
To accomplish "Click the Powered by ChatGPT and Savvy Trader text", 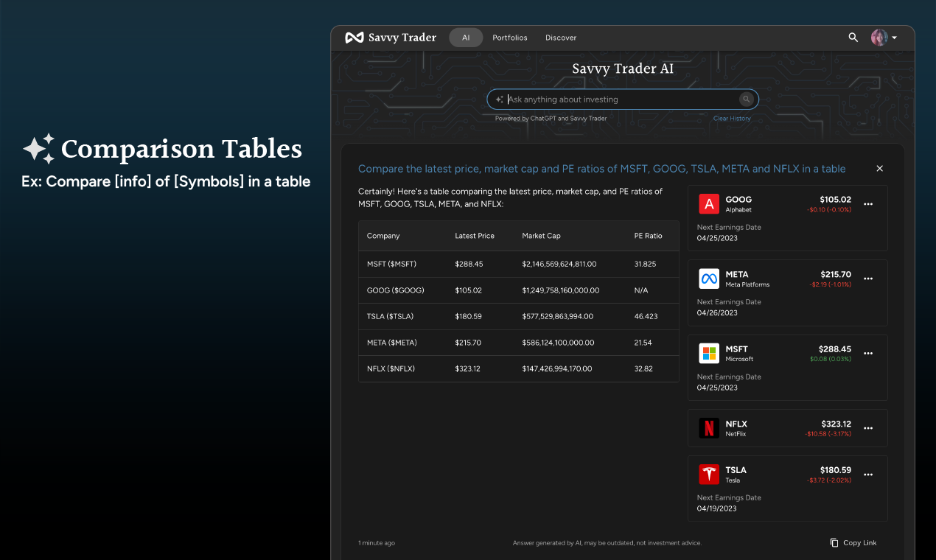I will coord(551,119).
